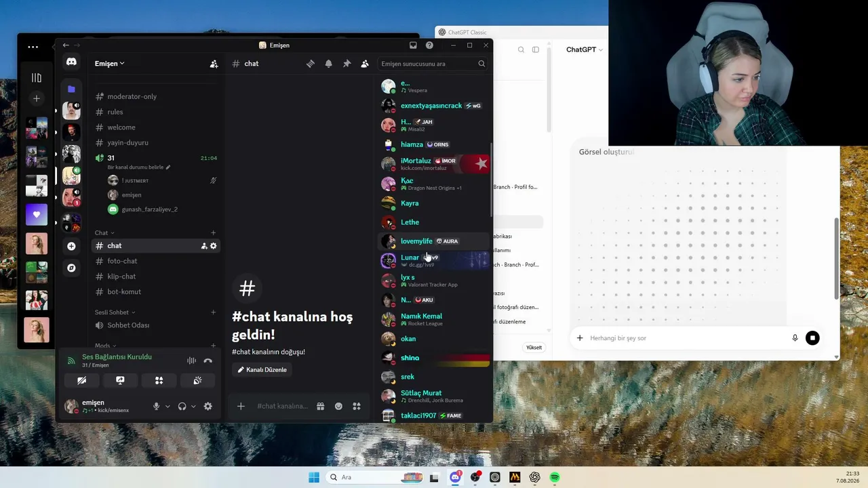This screenshot has height=488, width=868.
Task: Stop ChatGPT response generation
Action: point(812,338)
